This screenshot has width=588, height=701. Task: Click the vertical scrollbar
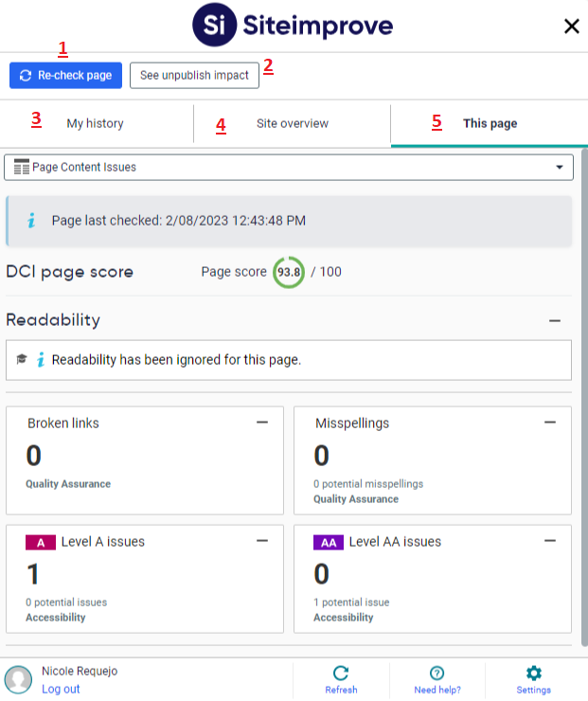pos(584,398)
